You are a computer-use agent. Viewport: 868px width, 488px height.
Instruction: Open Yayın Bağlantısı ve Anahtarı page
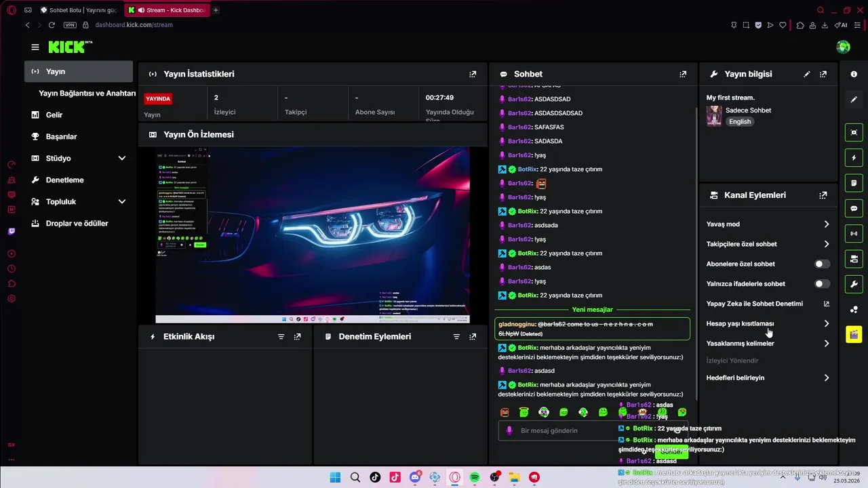87,94
